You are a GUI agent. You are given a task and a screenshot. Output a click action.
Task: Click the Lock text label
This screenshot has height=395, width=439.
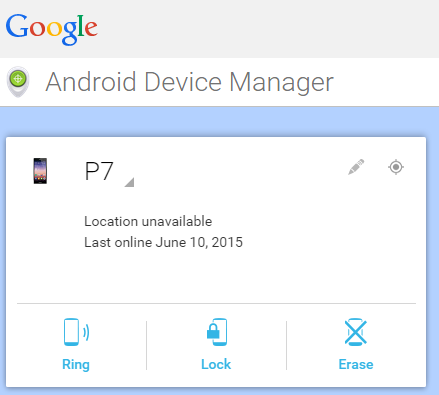coord(216,364)
